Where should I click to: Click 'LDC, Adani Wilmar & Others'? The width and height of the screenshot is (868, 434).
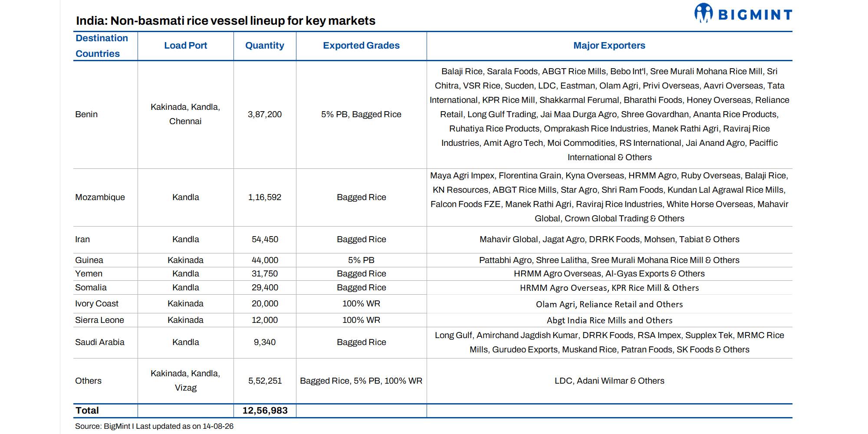pos(609,381)
